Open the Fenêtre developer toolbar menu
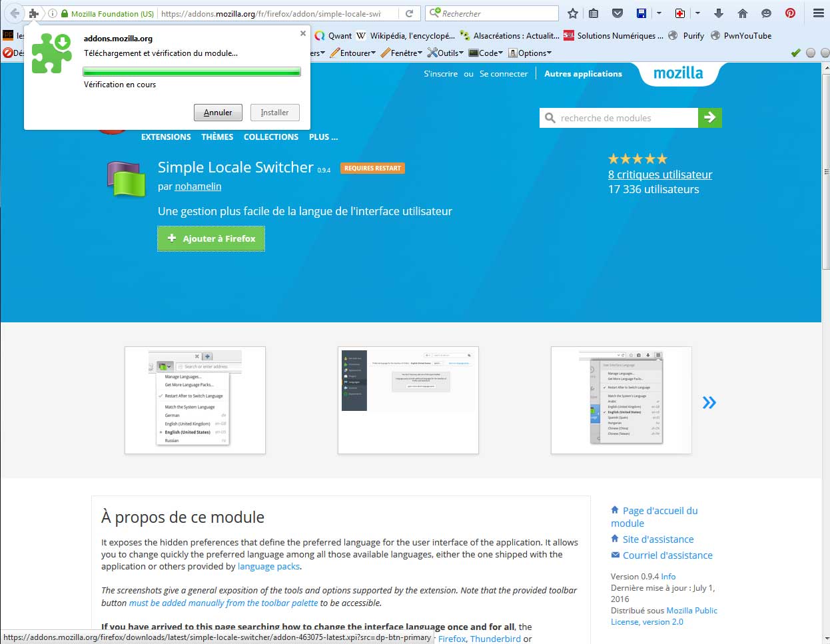The height and width of the screenshot is (644, 830). pos(402,53)
